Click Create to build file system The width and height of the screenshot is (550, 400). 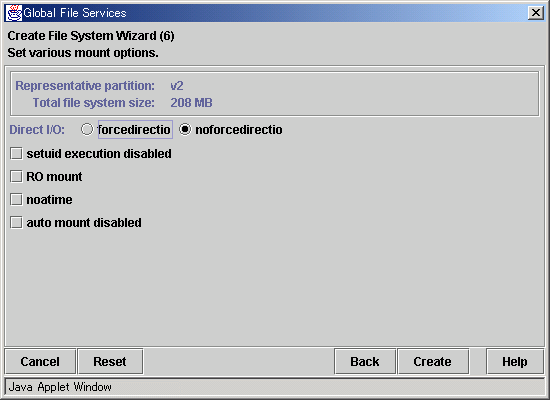click(432, 361)
